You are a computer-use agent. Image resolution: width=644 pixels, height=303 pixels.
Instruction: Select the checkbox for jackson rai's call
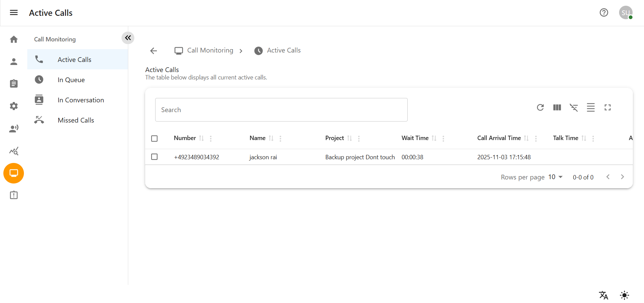click(x=154, y=157)
